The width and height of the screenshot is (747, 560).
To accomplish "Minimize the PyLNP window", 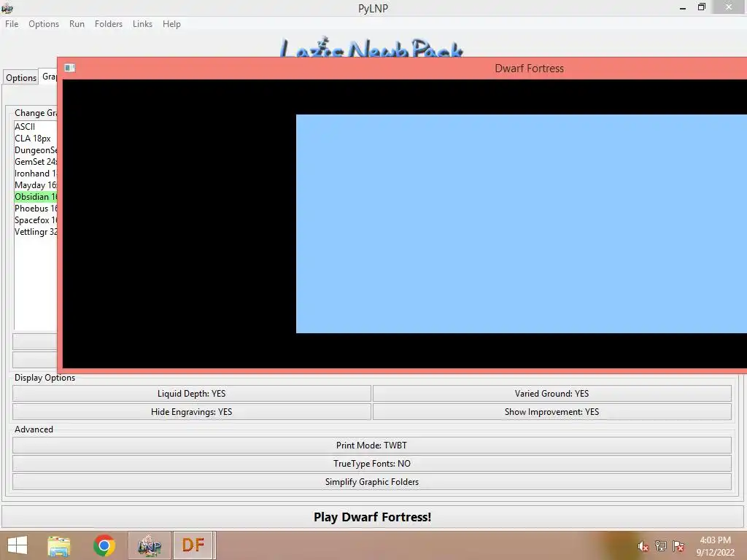I will point(683,7).
